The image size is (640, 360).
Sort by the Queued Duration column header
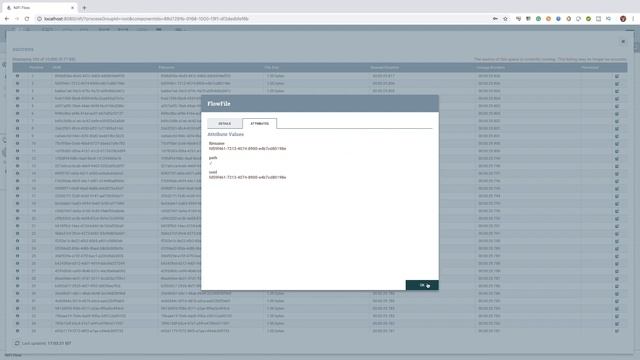pyautogui.click(x=385, y=67)
